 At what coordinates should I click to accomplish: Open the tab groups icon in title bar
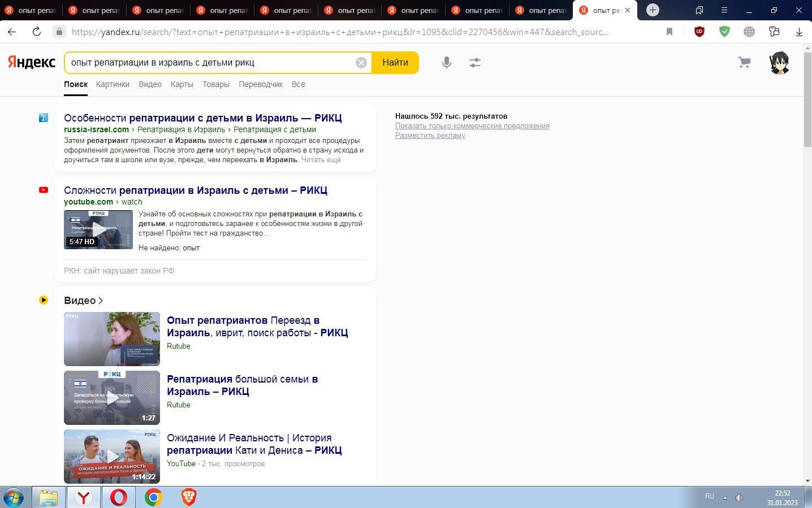699,10
